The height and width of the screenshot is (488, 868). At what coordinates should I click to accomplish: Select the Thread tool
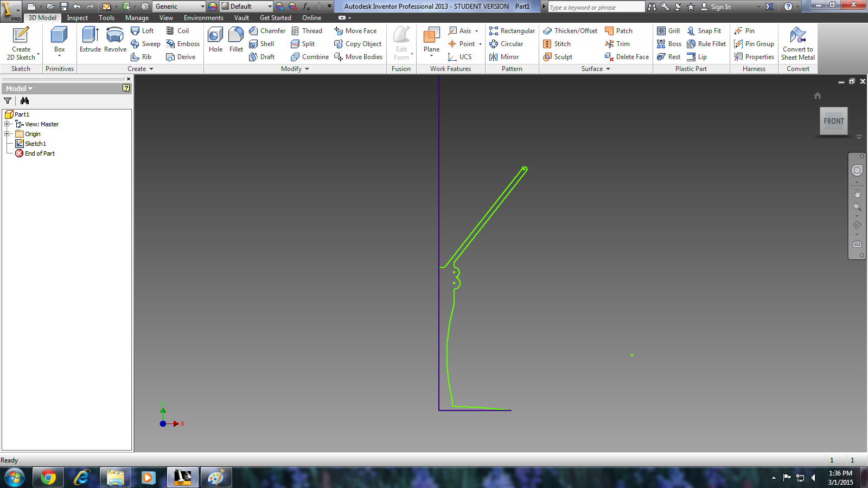click(307, 31)
